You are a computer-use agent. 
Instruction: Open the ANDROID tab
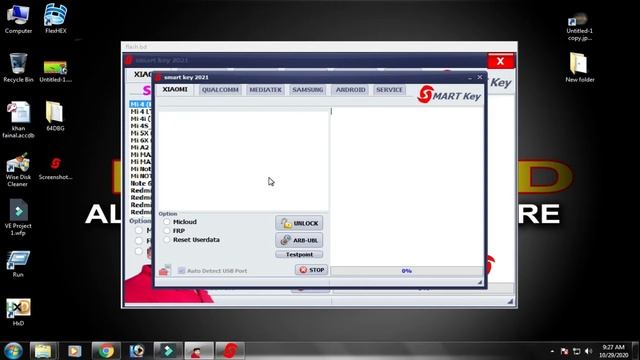pos(350,90)
